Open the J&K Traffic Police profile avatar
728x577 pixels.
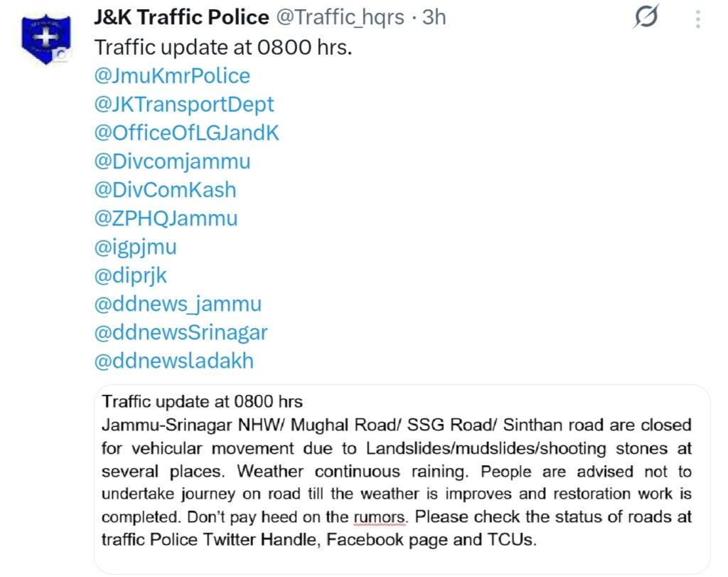(46, 40)
